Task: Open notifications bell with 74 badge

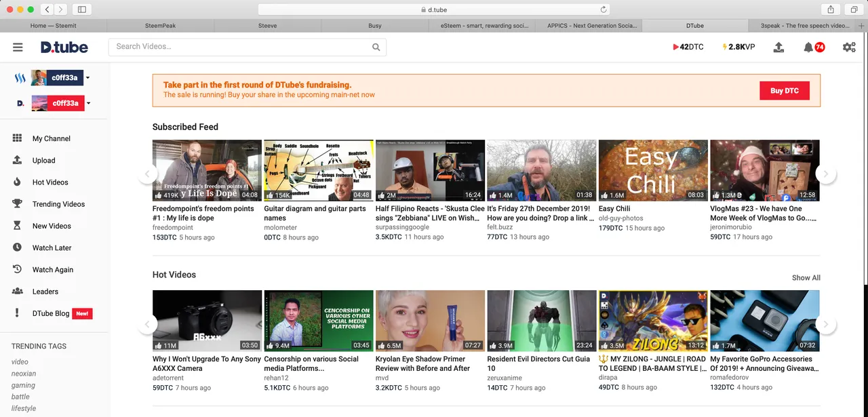Action: [814, 47]
